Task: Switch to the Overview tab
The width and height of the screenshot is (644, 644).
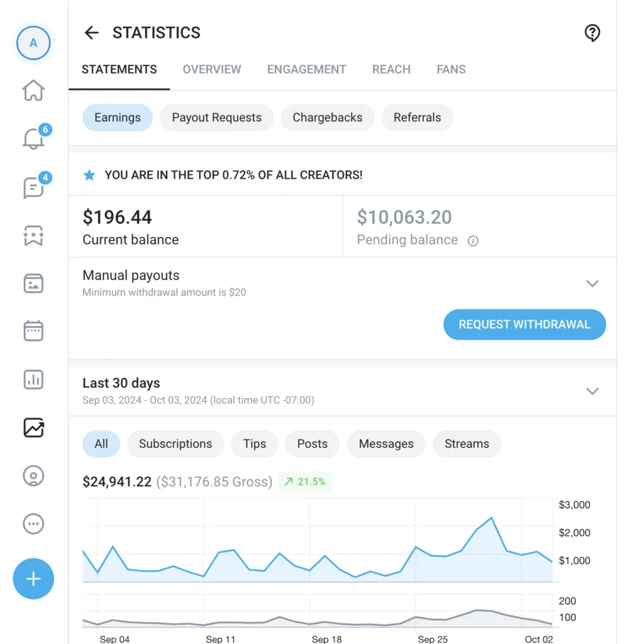Action: point(212,69)
